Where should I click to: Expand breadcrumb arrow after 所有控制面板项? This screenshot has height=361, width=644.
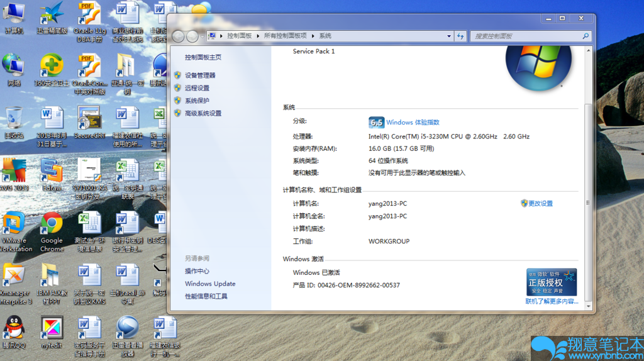point(313,36)
